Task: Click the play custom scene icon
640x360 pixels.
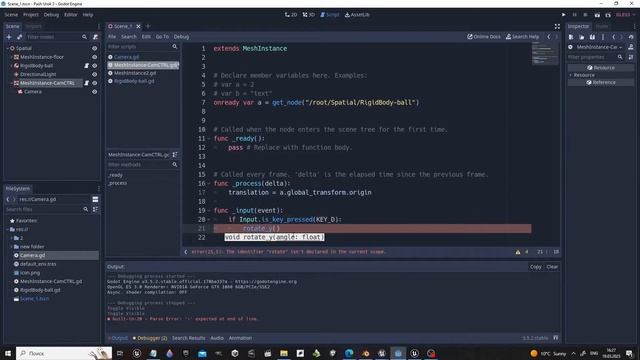Action: click(x=608, y=15)
